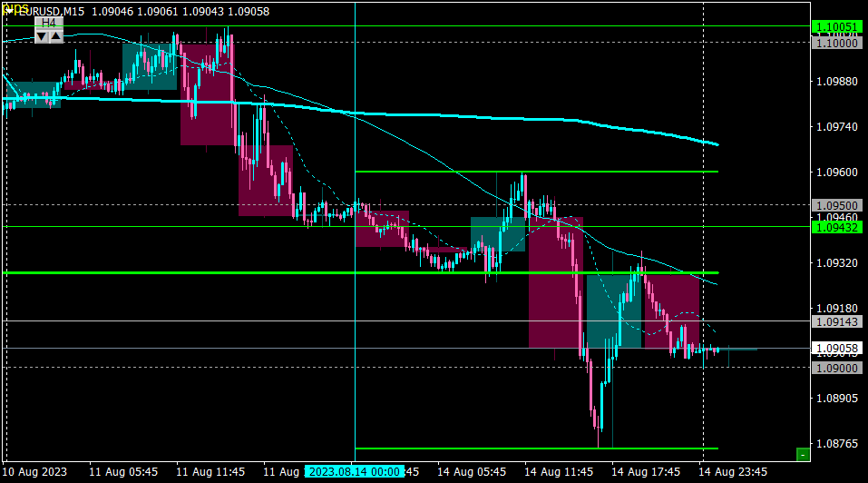This screenshot has width=868, height=483.
Task: Click the up arrow under H4
Action: (x=56, y=36)
